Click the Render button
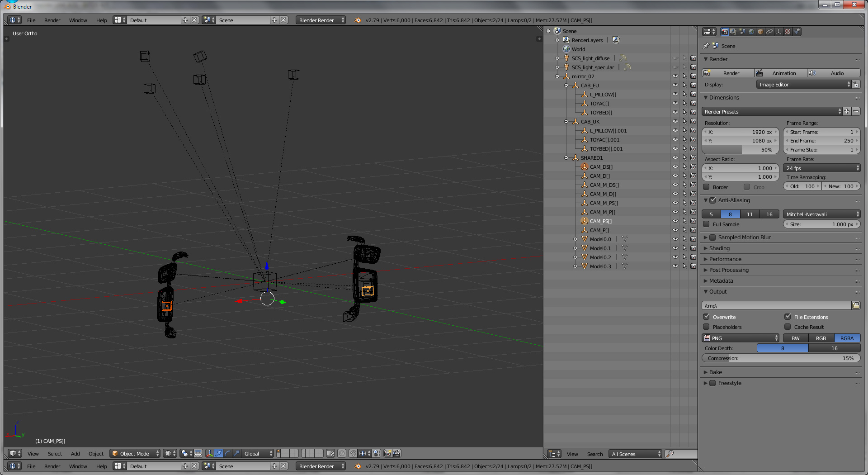The width and height of the screenshot is (868, 475). [x=728, y=73]
